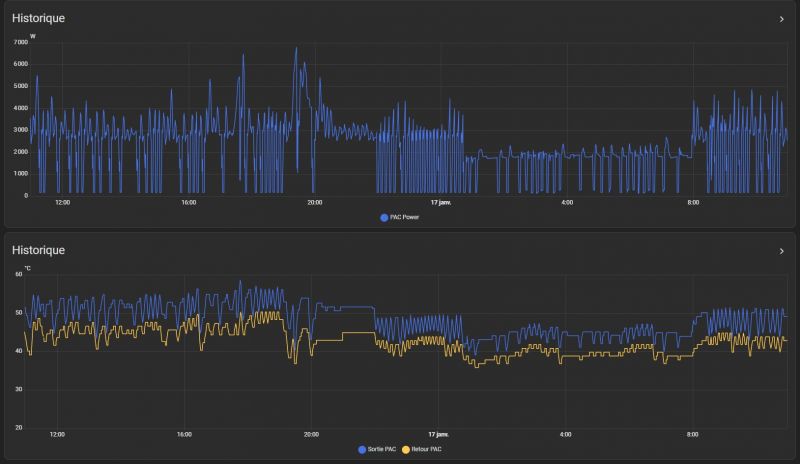
Task: Click the Historique title above power graph
Action: 38,19
